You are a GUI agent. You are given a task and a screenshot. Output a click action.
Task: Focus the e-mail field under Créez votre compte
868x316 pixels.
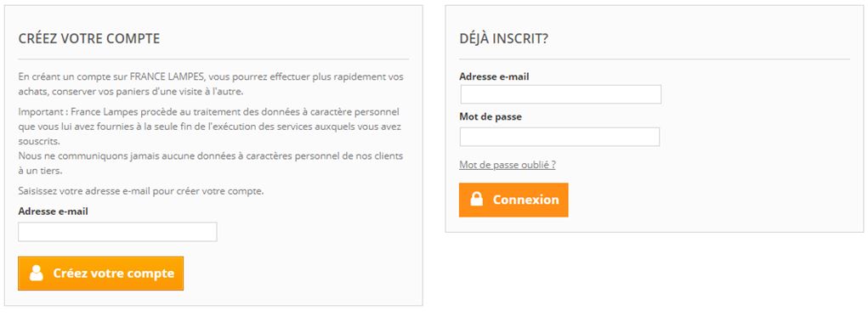pyautogui.click(x=117, y=232)
